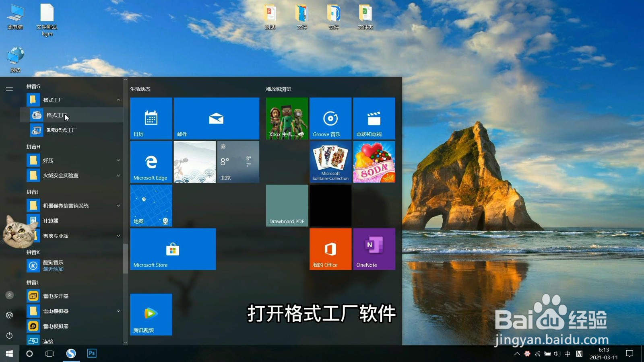Open Cortana search circle on taskbar
Image resolution: width=644 pixels, height=362 pixels.
(x=29, y=354)
